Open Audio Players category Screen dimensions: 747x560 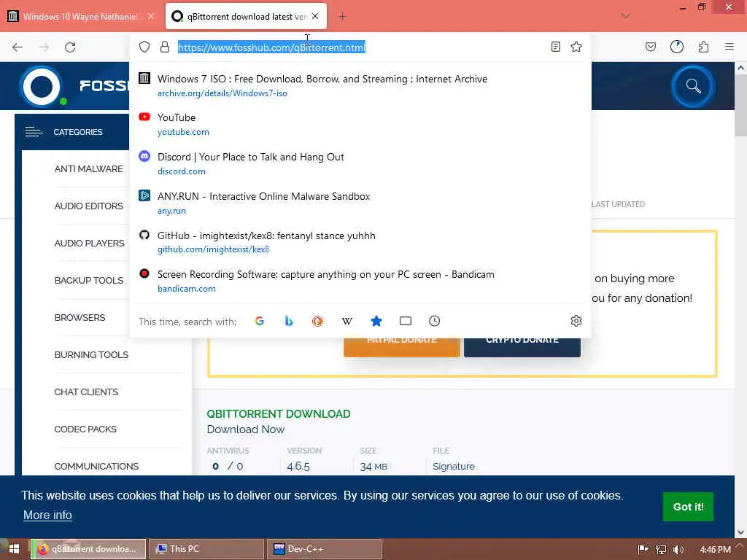(90, 244)
